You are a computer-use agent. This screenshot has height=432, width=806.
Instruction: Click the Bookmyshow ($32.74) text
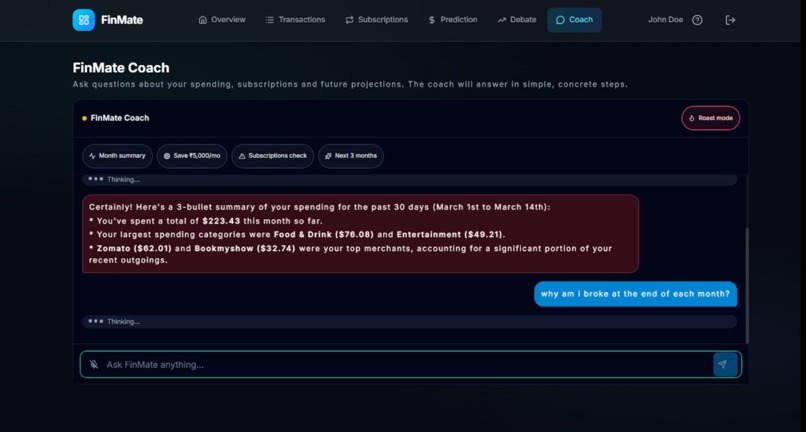245,248
